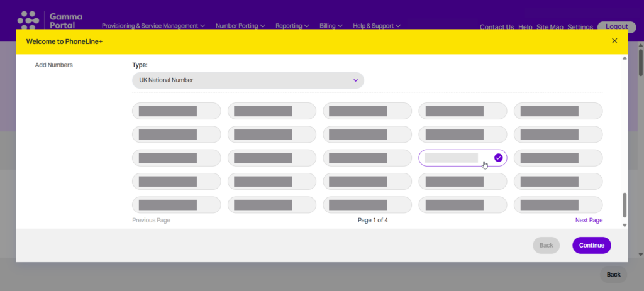Click the greyed Back button in dialog
This screenshot has width=644, height=291.
point(547,246)
